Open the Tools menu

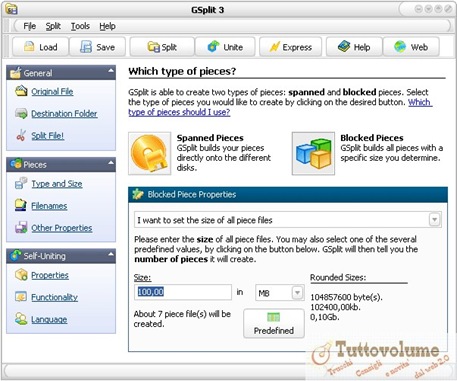click(80, 26)
